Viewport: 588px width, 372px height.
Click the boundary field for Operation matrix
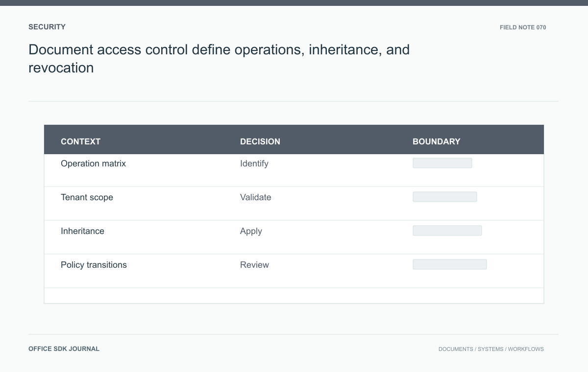(x=442, y=163)
